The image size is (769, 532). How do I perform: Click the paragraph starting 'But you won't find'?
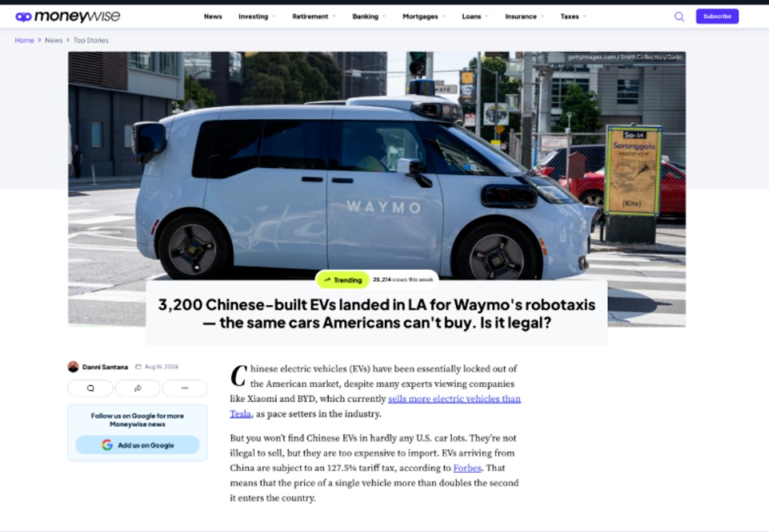tap(374, 468)
